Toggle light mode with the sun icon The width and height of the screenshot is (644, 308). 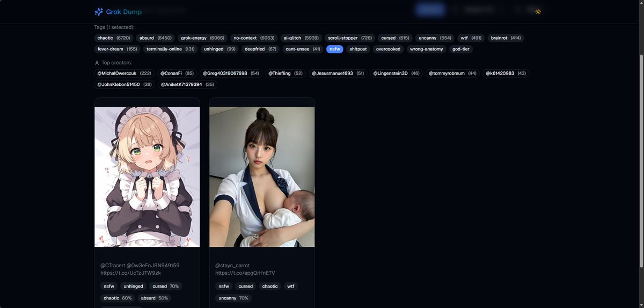pos(538,11)
